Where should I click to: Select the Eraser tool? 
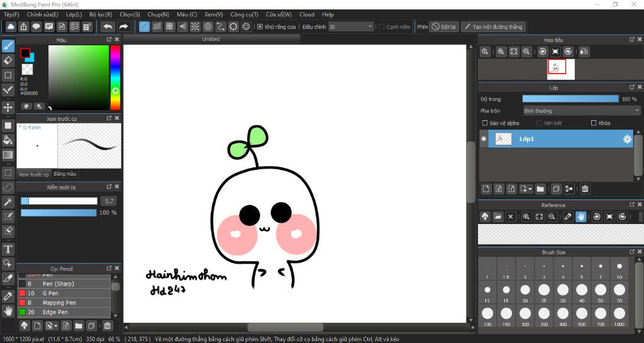click(x=8, y=60)
